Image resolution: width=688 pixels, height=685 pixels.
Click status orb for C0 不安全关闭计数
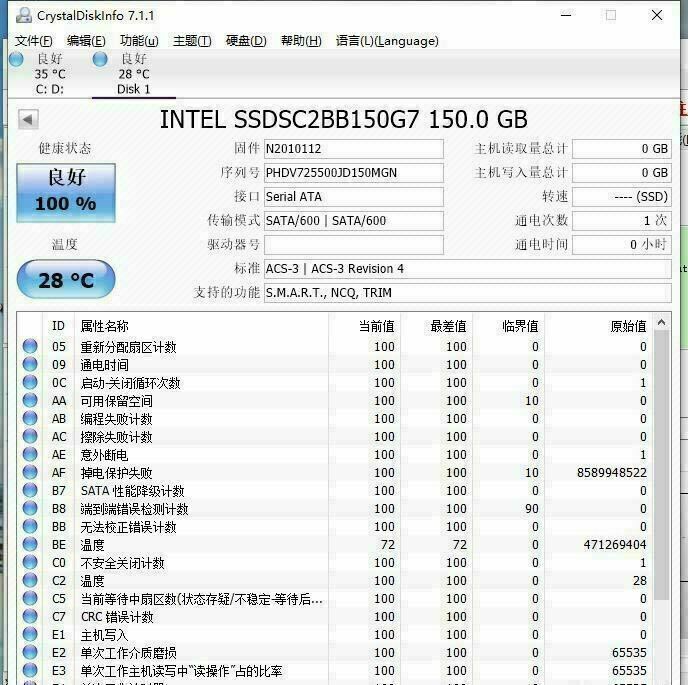coord(30,562)
